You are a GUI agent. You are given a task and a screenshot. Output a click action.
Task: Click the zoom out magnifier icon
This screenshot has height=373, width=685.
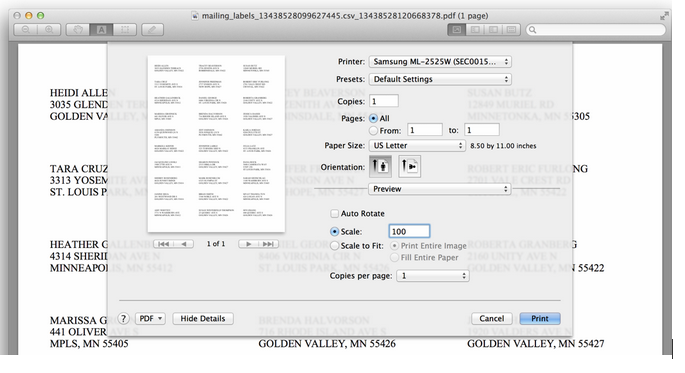(x=26, y=30)
